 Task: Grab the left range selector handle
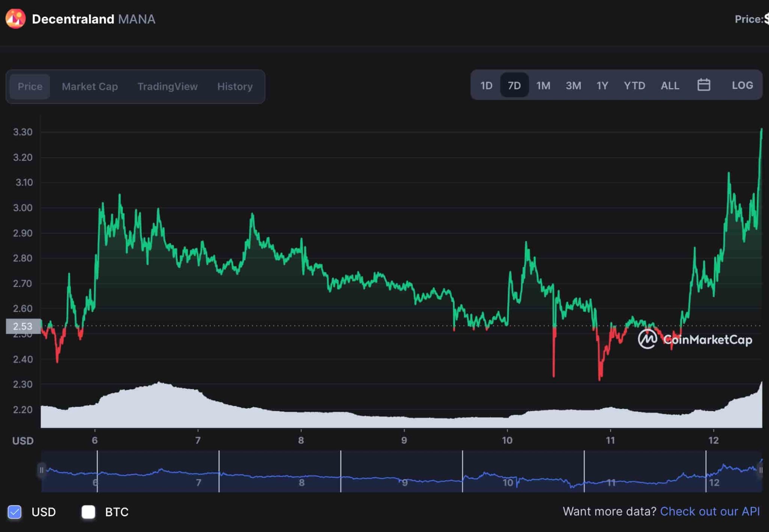point(41,470)
